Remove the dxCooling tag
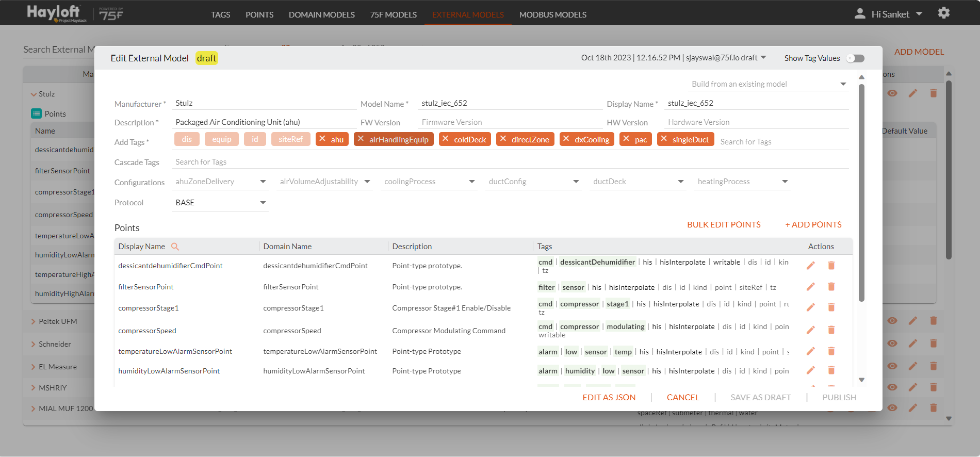This screenshot has width=980, height=457. (566, 139)
